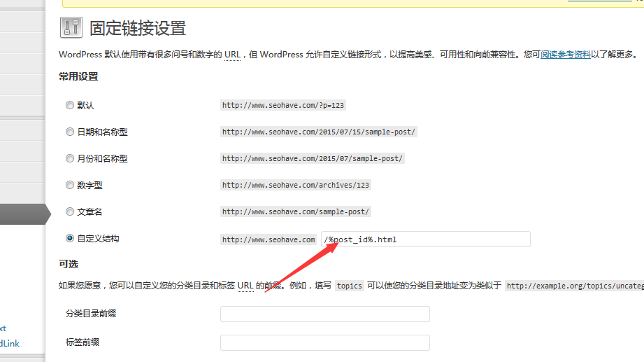Click the 固定链接设置 page heading
Image resolution: width=644 pixels, height=362 pixels.
click(138, 29)
